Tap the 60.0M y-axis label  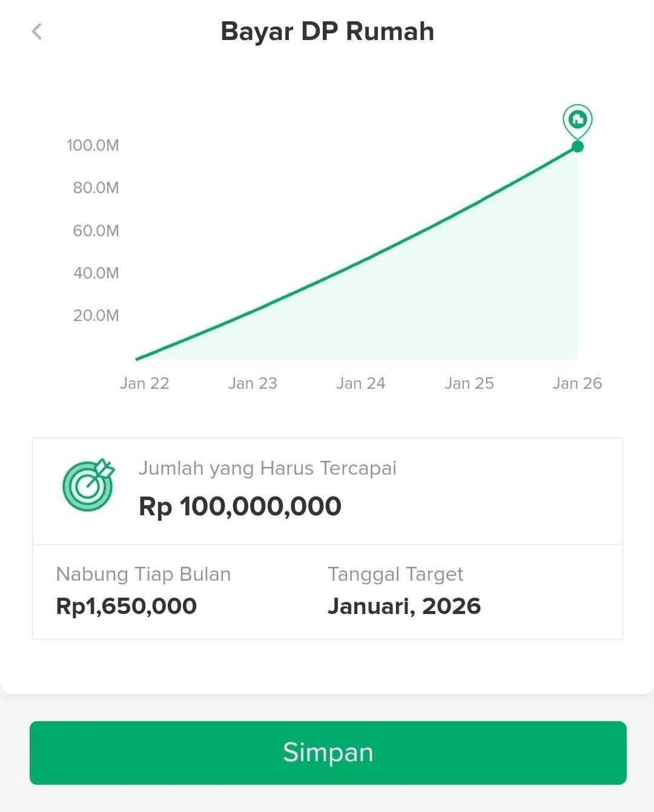[96, 231]
